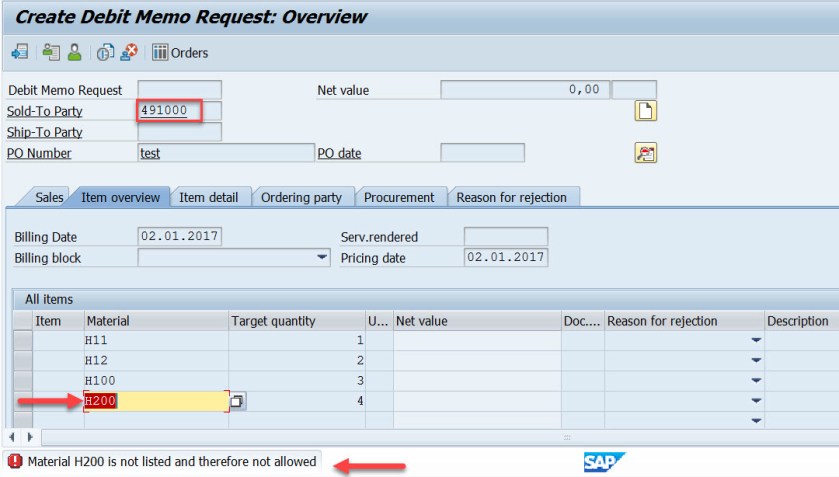Click the table scroll left arrow
The image size is (839, 477).
(12, 437)
